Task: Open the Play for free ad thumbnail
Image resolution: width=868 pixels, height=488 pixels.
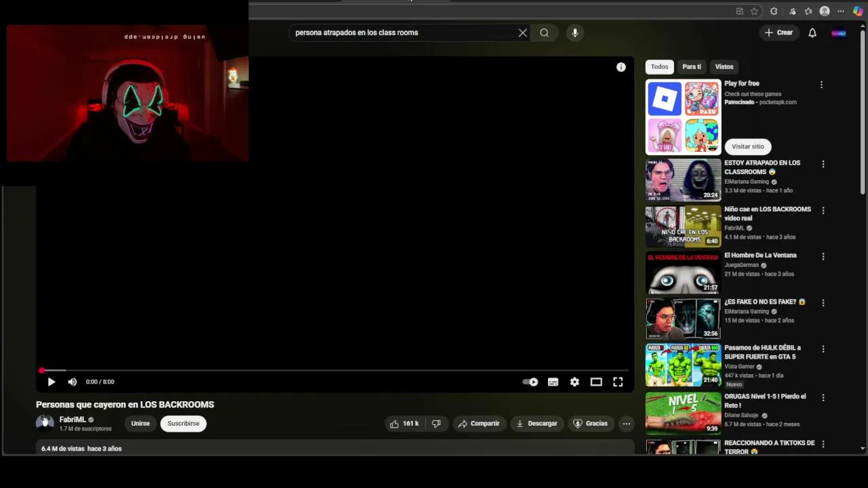Action: tap(683, 117)
